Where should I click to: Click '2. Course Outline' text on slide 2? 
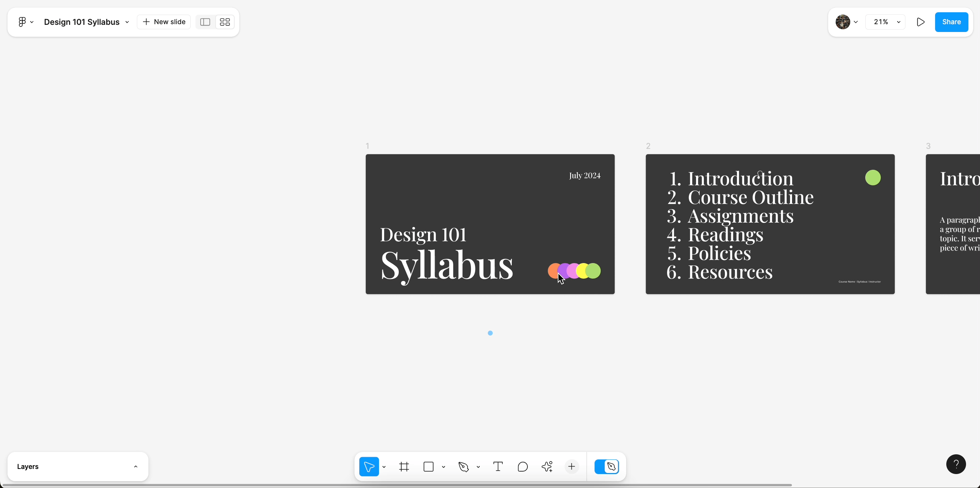(740, 197)
